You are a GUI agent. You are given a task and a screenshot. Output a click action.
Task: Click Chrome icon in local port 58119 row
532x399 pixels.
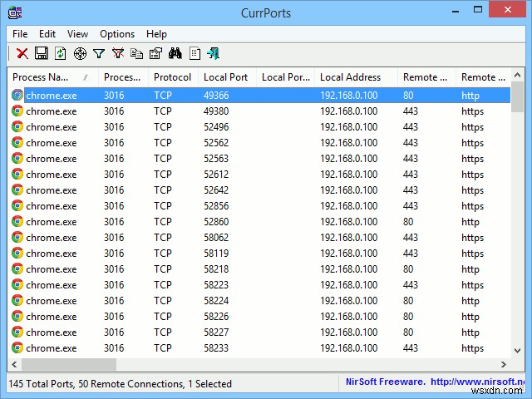(17, 253)
